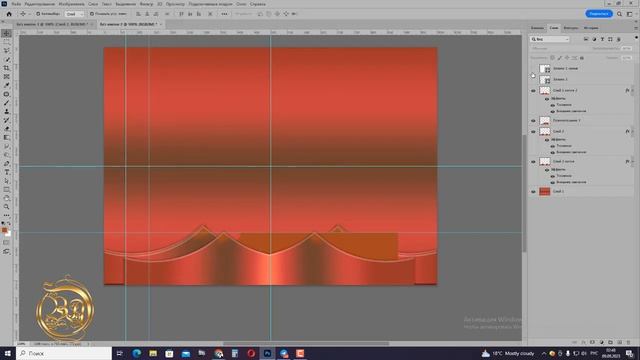Toggle visibility of the 'Слой 1 копия' layer

coord(533,162)
